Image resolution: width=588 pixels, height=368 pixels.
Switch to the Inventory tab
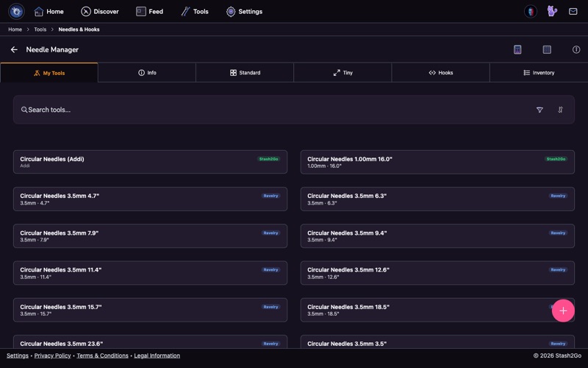[x=539, y=73]
